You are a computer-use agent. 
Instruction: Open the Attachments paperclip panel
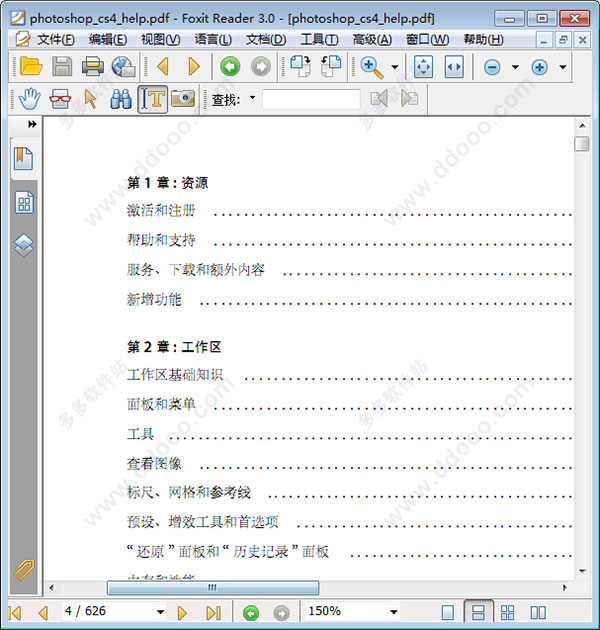point(24,570)
